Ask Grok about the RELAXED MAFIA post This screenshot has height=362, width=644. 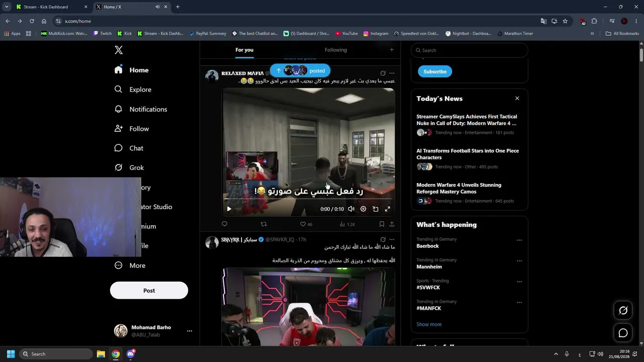click(383, 73)
